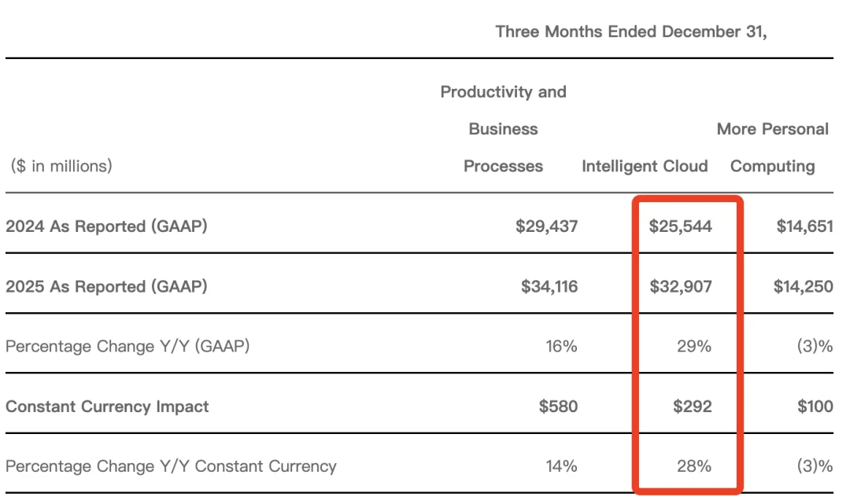Image resolution: width=850 pixels, height=504 pixels.
Task: Click the Three Months Ended December 31 heading
Action: click(630, 32)
